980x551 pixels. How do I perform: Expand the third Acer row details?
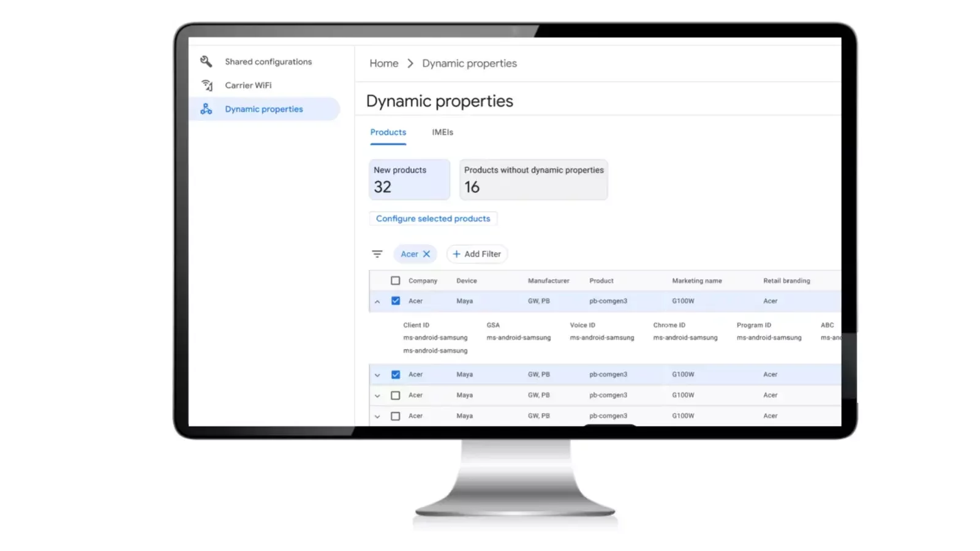click(x=377, y=396)
